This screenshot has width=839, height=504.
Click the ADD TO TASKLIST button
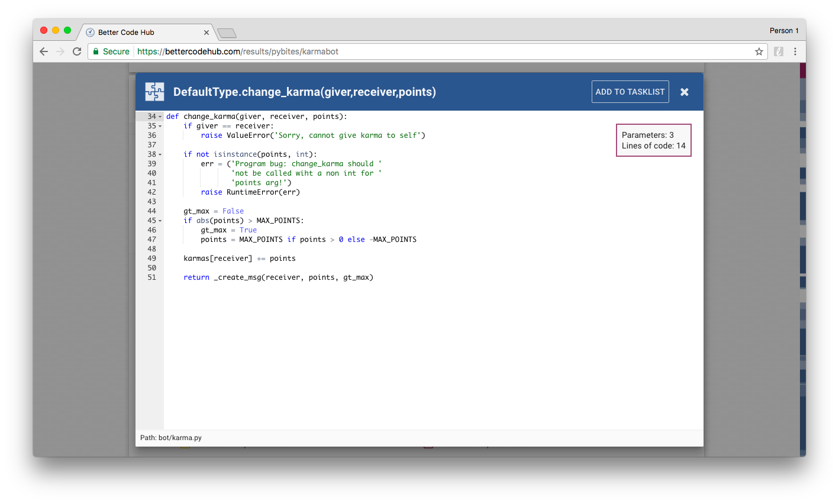click(630, 92)
